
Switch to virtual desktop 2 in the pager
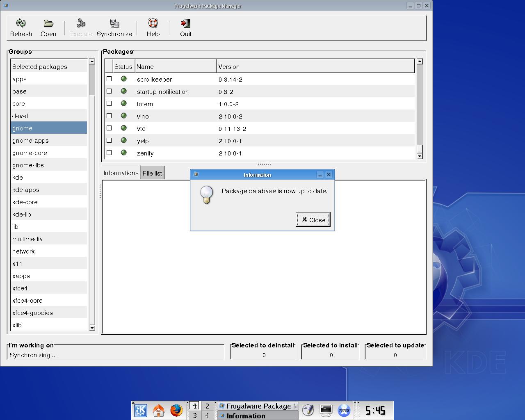207,406
